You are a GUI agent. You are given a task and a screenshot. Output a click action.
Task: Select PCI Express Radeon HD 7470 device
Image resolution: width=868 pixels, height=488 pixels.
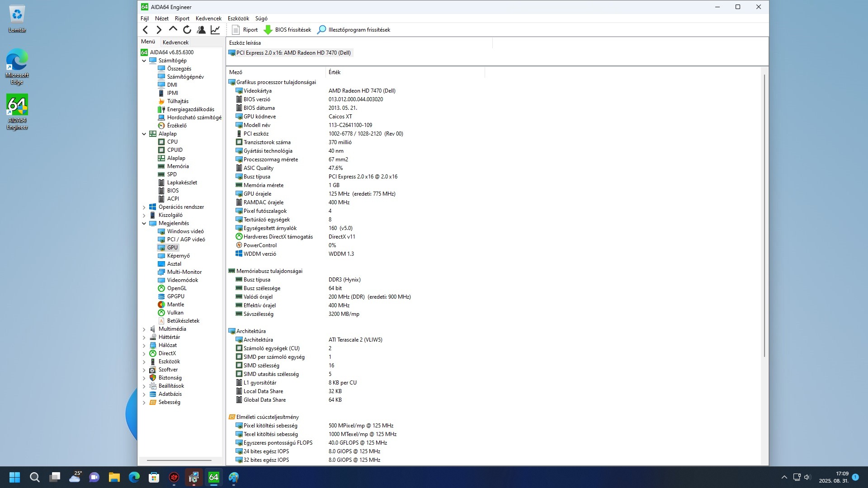pos(293,53)
